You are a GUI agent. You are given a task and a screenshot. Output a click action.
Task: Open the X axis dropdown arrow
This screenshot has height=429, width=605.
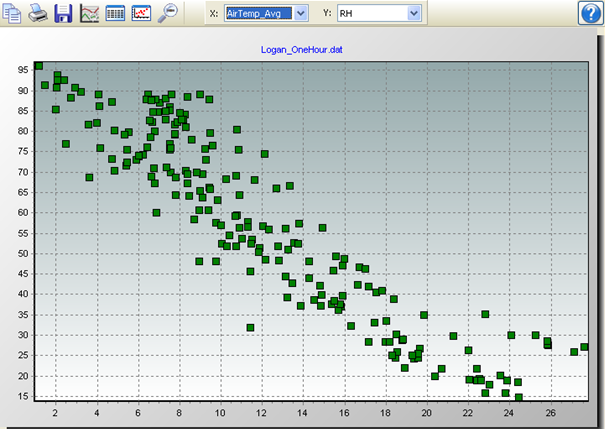click(x=300, y=14)
